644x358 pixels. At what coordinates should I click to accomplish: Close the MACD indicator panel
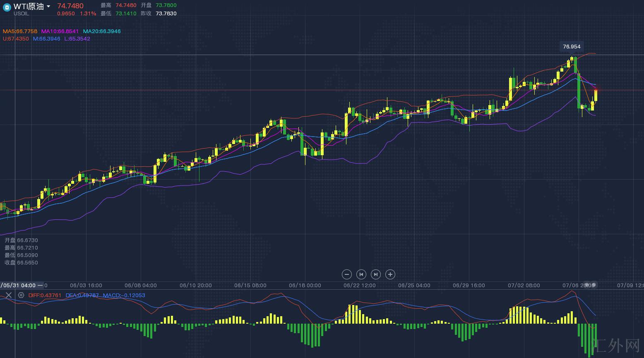[x=8, y=295]
